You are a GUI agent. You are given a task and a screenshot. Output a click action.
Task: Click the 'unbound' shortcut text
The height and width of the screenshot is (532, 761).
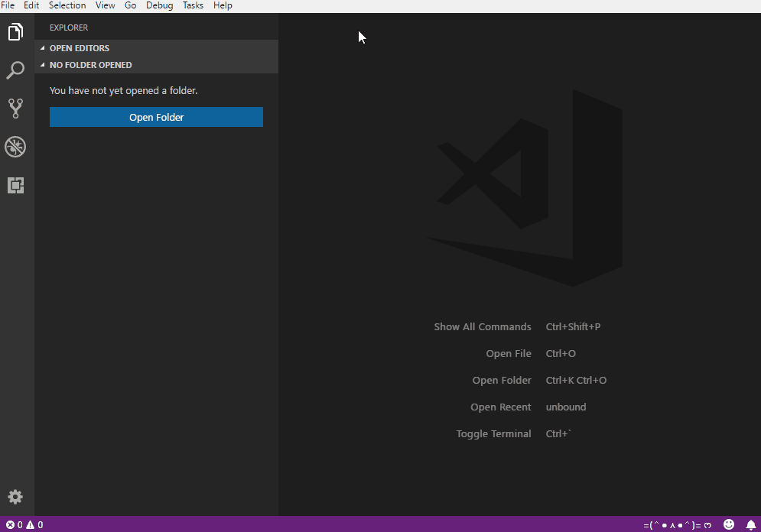click(566, 407)
